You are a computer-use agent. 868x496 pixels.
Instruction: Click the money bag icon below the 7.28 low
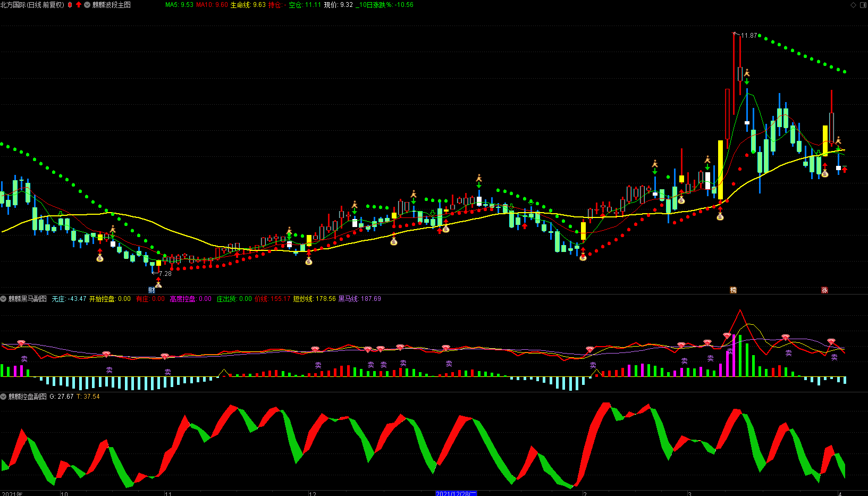click(158, 284)
